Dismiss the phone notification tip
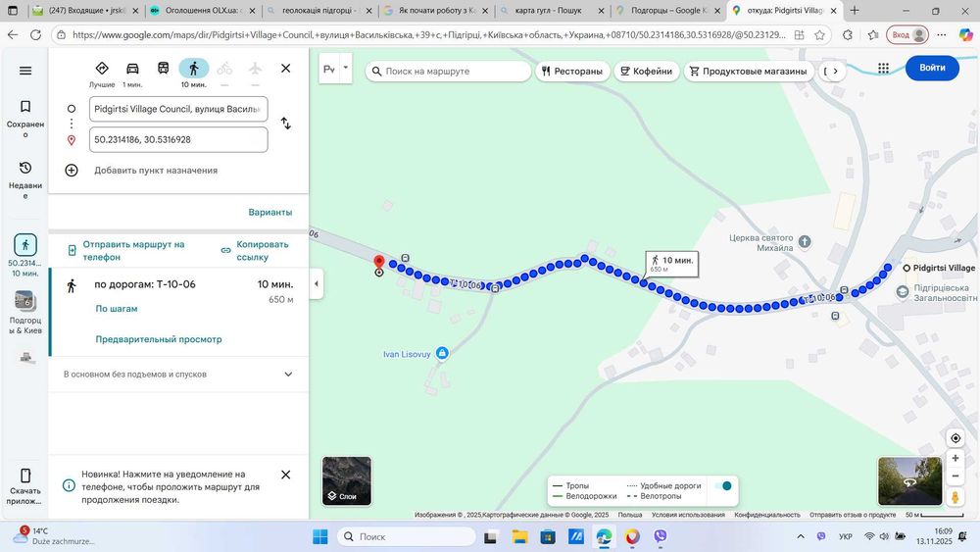The width and height of the screenshot is (980, 552). (x=285, y=475)
